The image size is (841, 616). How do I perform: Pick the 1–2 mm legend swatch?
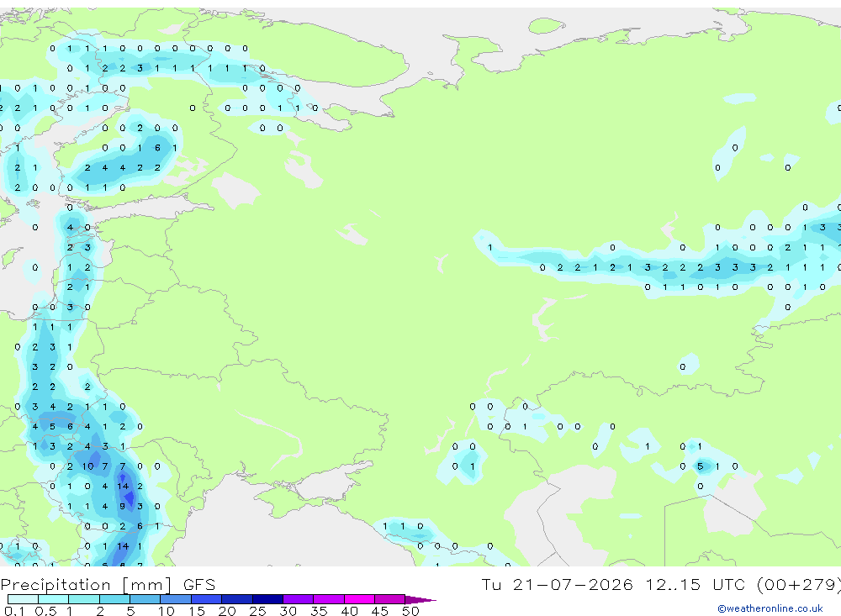tap(84, 599)
